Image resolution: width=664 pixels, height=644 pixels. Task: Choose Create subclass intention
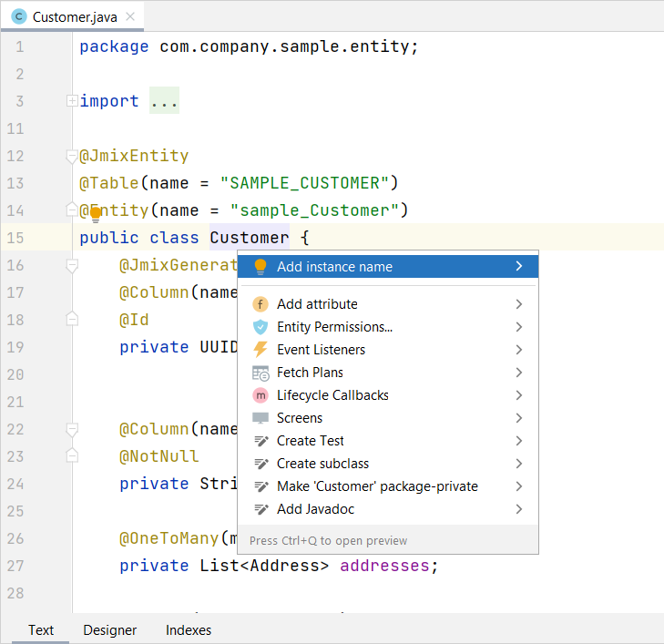pyautogui.click(x=388, y=464)
